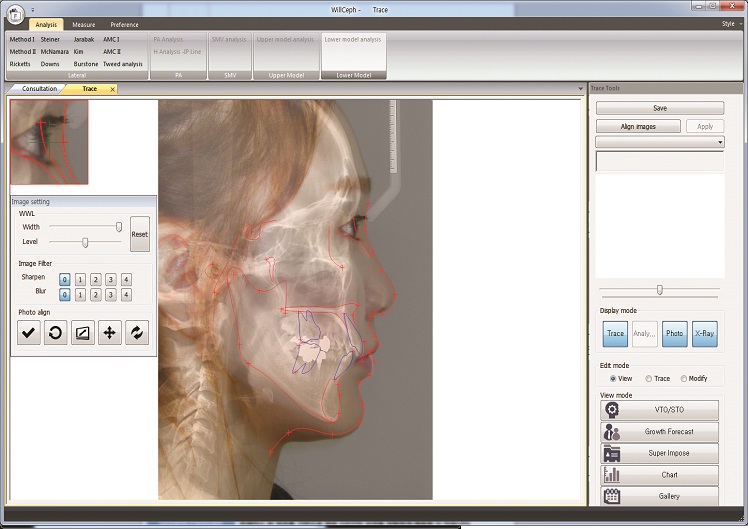Run the McNamara analysis
This screenshot has height=529, width=748.
tap(54, 52)
